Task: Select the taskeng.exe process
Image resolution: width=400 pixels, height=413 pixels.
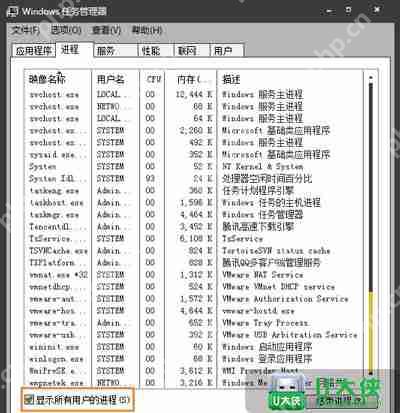Action: 54,191
